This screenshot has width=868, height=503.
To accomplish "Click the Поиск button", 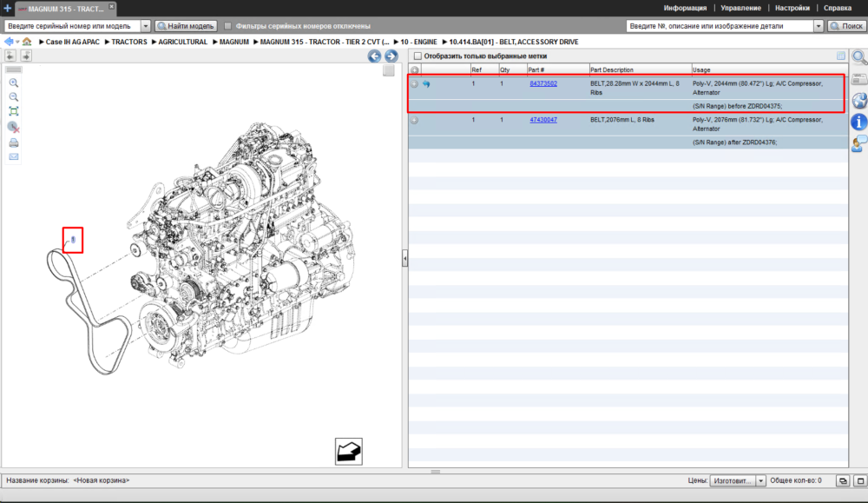I will [846, 26].
